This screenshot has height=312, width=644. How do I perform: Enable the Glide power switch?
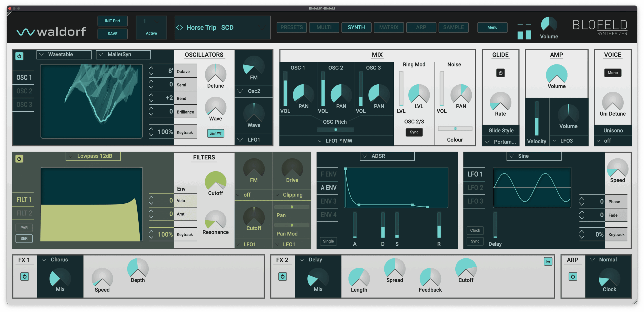500,73
